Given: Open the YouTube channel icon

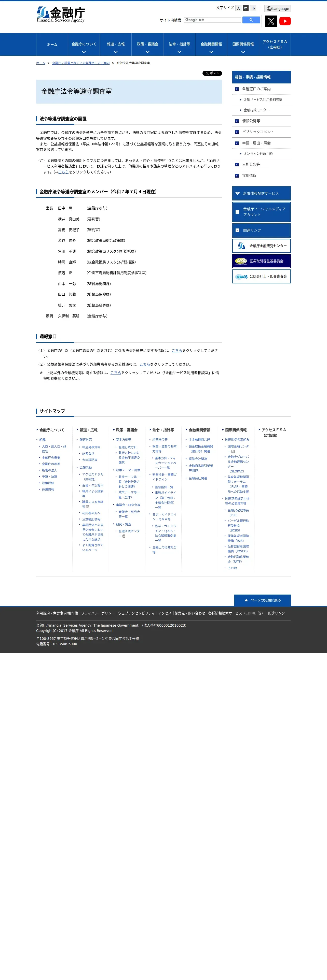Looking at the screenshot, I should pos(285,21).
